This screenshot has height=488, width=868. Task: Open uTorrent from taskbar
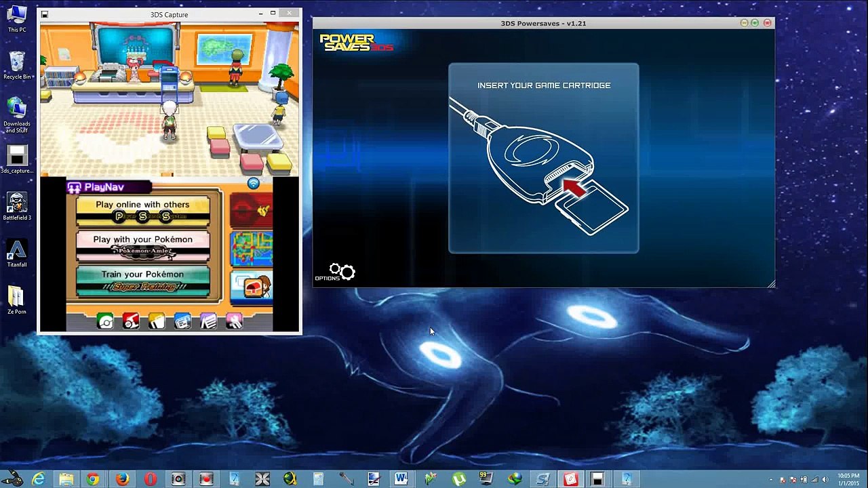(459, 479)
